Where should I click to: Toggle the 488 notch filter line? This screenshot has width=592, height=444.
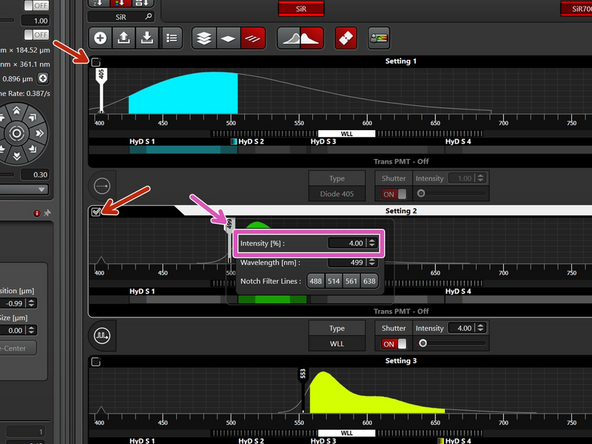(x=316, y=281)
